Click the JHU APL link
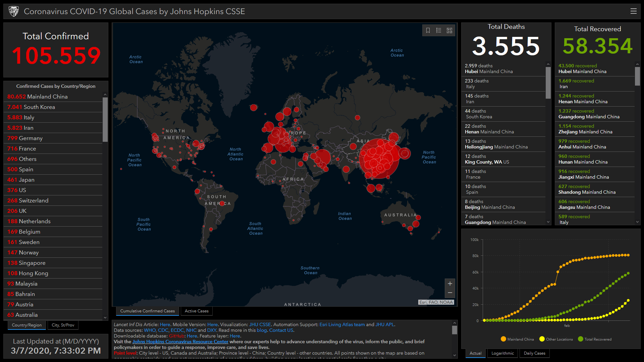 (x=385, y=324)
